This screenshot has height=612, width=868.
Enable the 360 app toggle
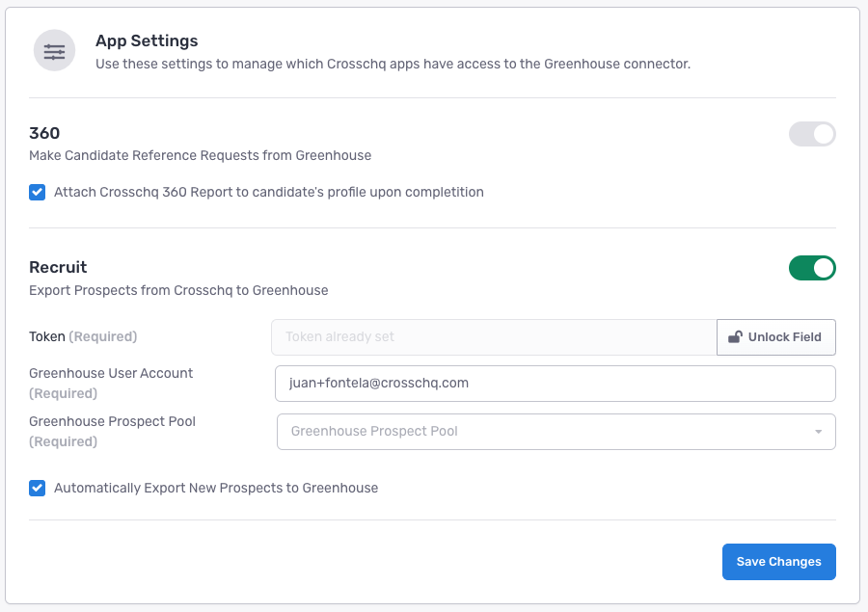(812, 134)
